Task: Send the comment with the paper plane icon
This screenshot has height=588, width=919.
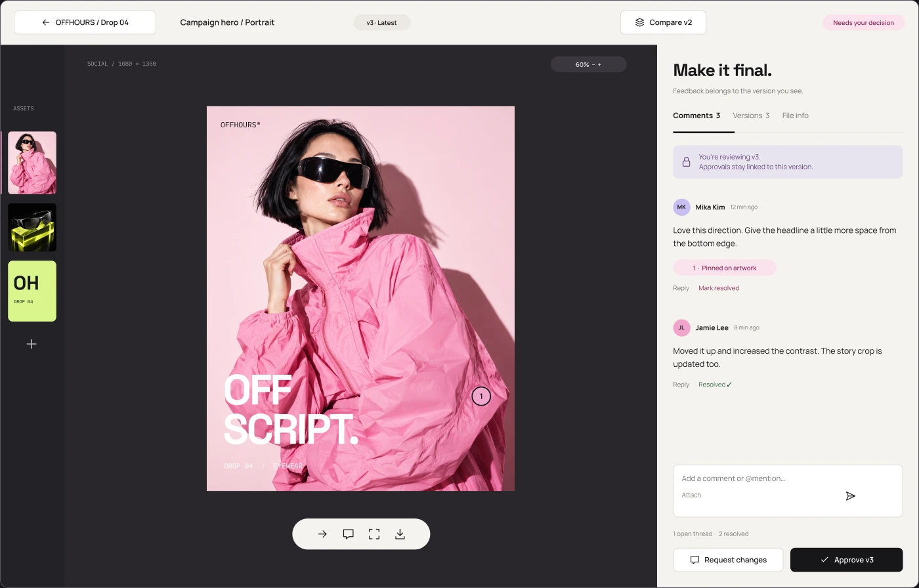Action: [850, 496]
